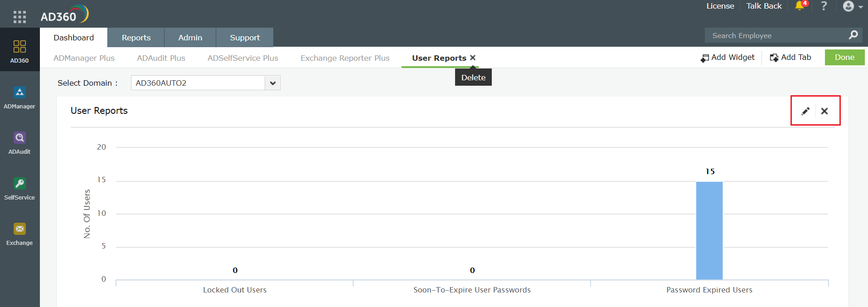The image size is (868, 307).
Task: Delete the User Reports tab using its X
Action: tap(473, 58)
